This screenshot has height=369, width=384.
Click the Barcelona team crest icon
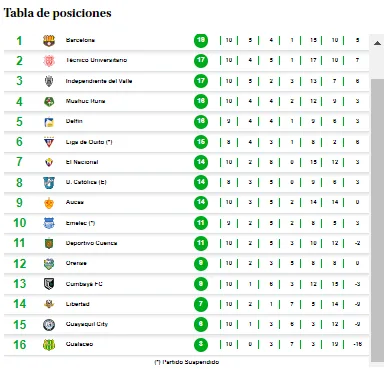[x=49, y=41]
